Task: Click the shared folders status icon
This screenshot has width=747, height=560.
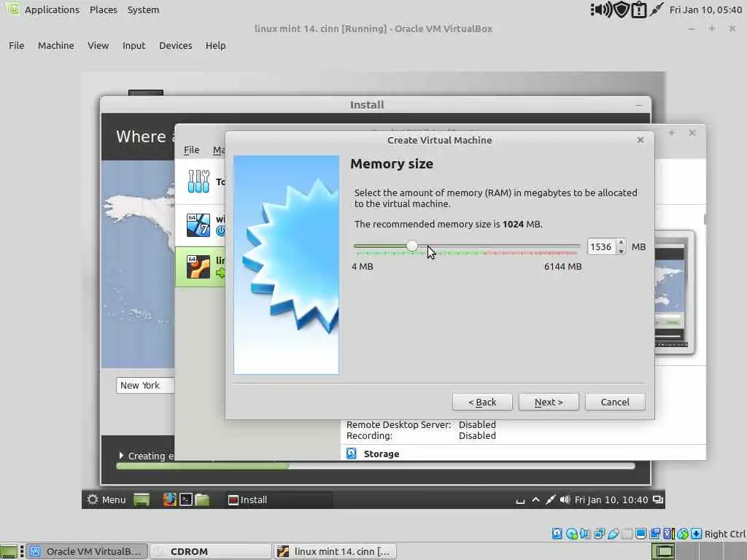Action: (627, 533)
